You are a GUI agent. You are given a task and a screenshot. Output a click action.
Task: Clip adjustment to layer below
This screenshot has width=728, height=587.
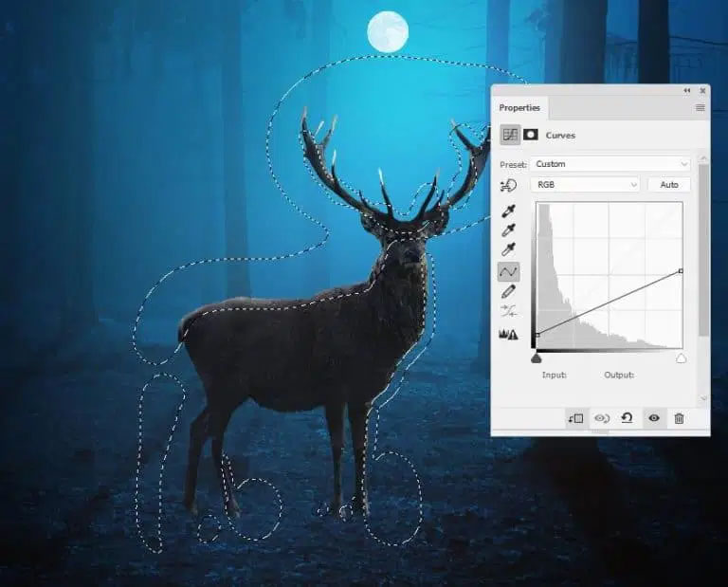[x=575, y=418]
